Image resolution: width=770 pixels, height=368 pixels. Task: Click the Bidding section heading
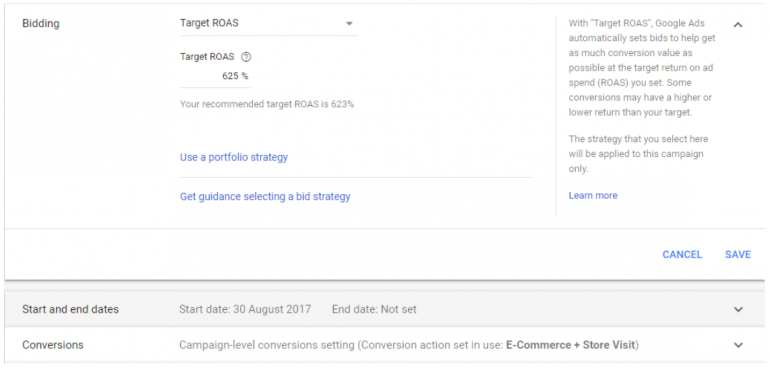[41, 24]
